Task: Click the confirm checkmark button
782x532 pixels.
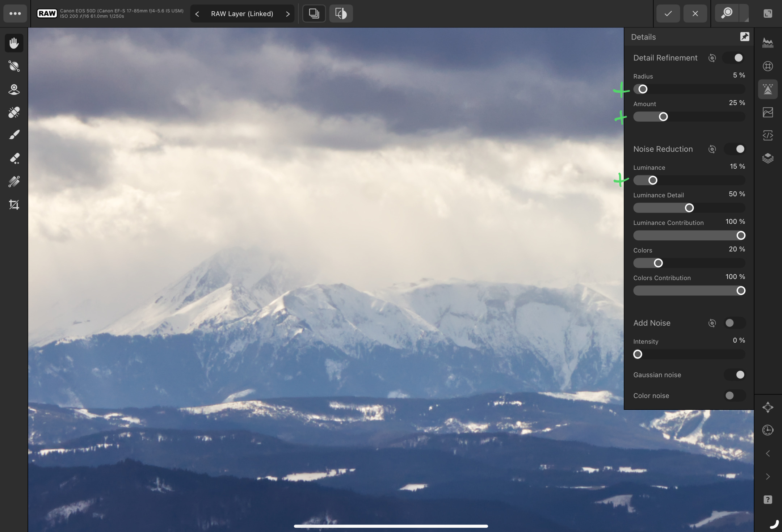Action: (x=668, y=13)
